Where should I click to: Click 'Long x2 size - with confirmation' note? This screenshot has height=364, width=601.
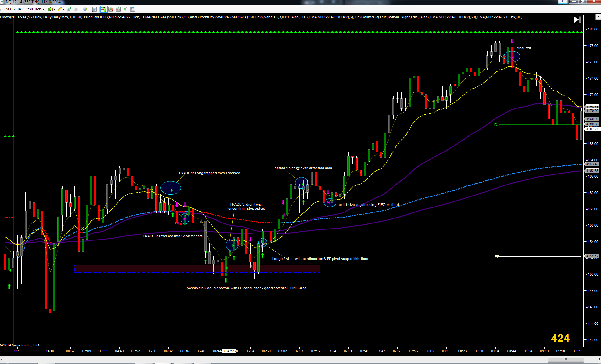pyautogui.click(x=320, y=259)
